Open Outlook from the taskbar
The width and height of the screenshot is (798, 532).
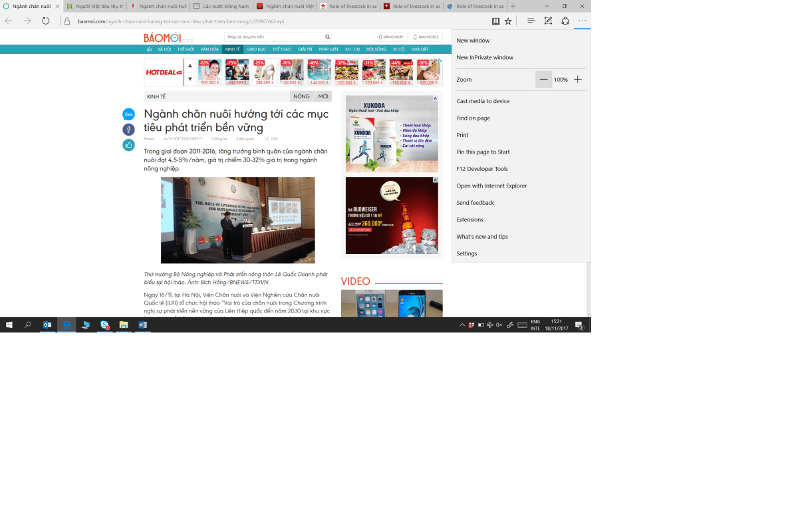coord(47,325)
